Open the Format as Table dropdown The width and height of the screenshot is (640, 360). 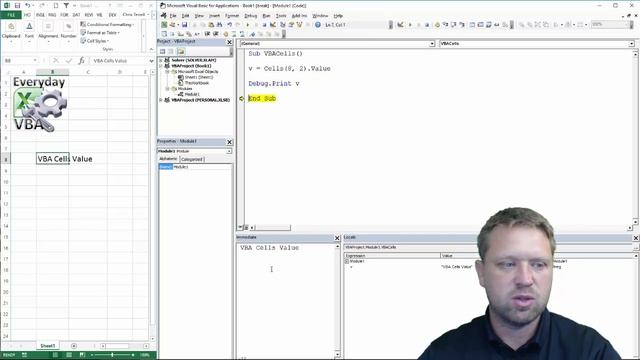point(100,33)
